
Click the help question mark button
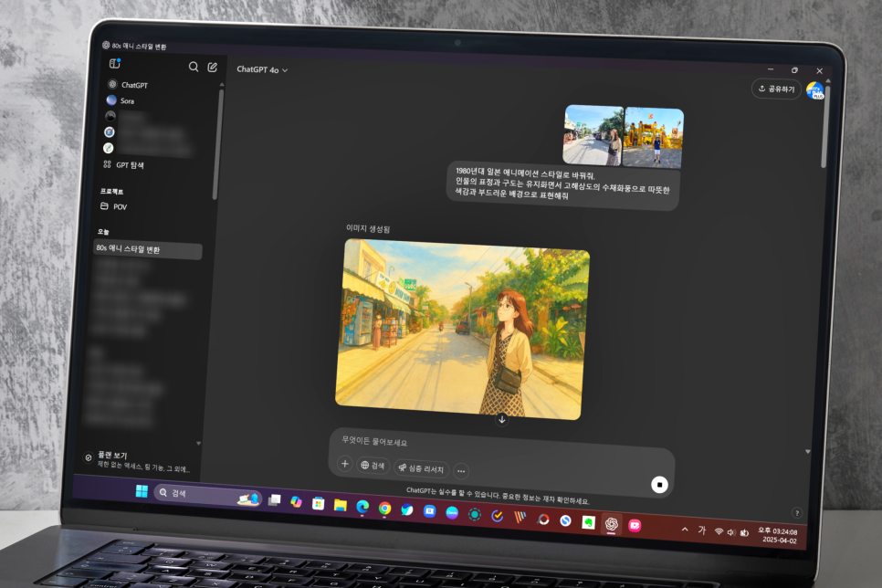click(x=796, y=512)
